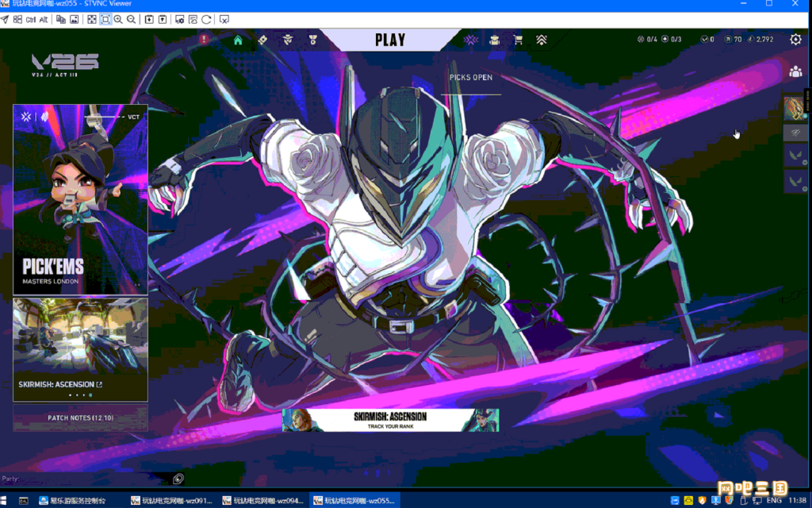
Task: Click the V26 Act III logo
Action: [65, 65]
